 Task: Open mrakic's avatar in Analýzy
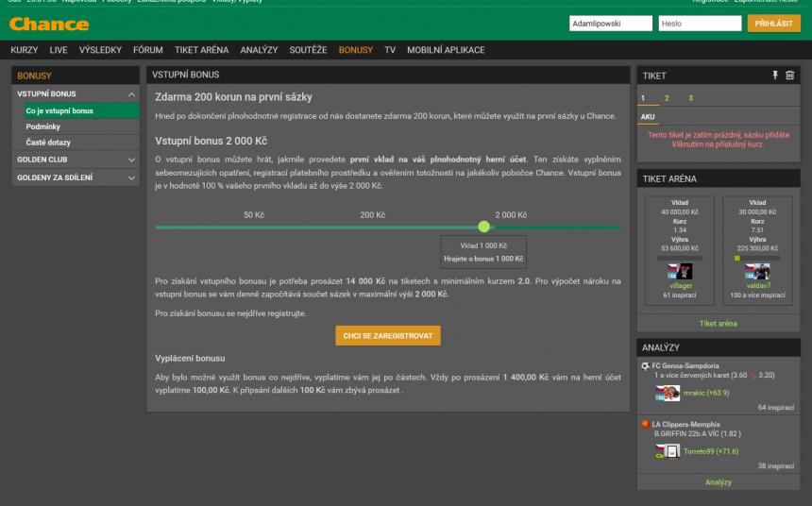coord(668,393)
